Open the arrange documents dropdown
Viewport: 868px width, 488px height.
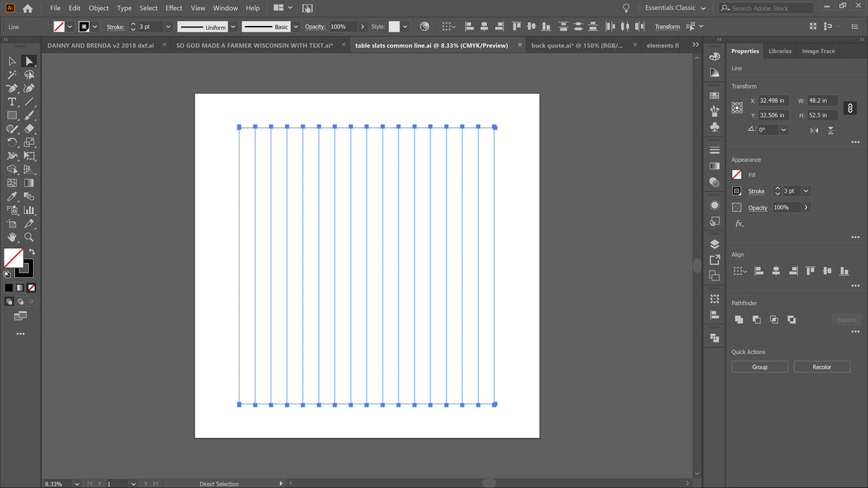283,8
